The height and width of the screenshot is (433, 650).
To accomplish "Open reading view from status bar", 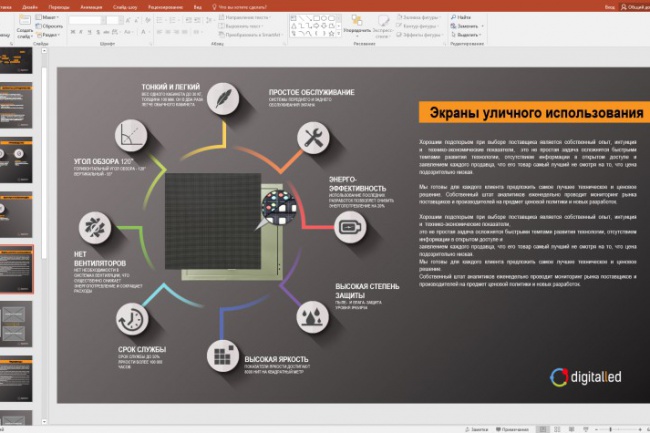I will tap(571, 429).
